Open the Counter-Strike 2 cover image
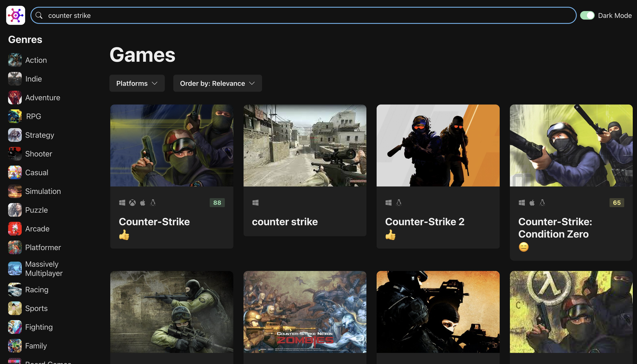Image resolution: width=637 pixels, height=364 pixels. pos(438,146)
